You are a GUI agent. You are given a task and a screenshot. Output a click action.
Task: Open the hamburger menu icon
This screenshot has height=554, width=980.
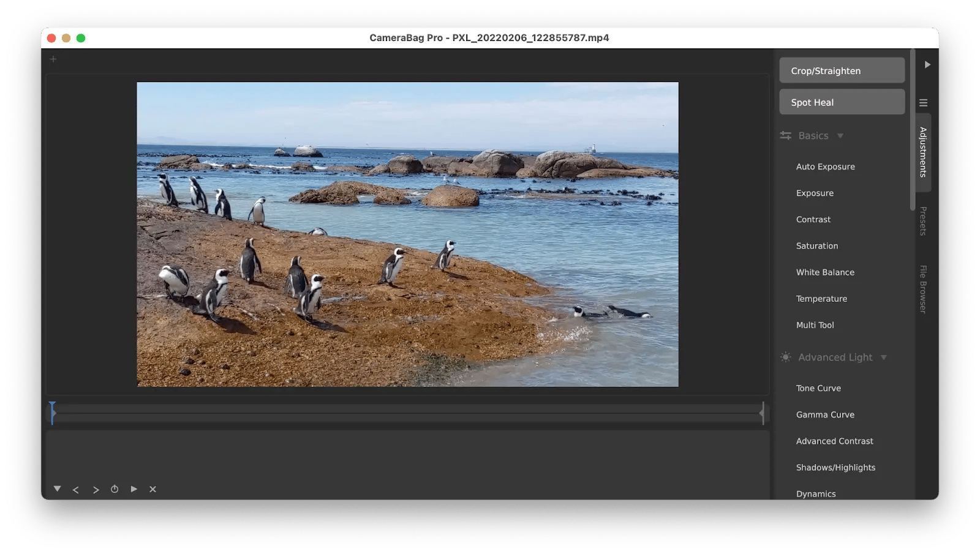coord(923,103)
